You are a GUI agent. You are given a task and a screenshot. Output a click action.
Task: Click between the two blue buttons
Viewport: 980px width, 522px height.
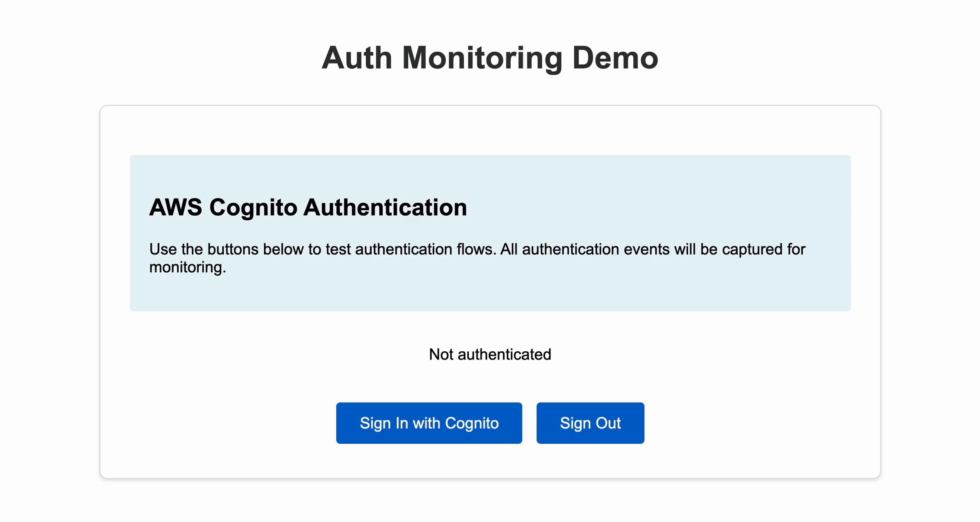coord(529,423)
